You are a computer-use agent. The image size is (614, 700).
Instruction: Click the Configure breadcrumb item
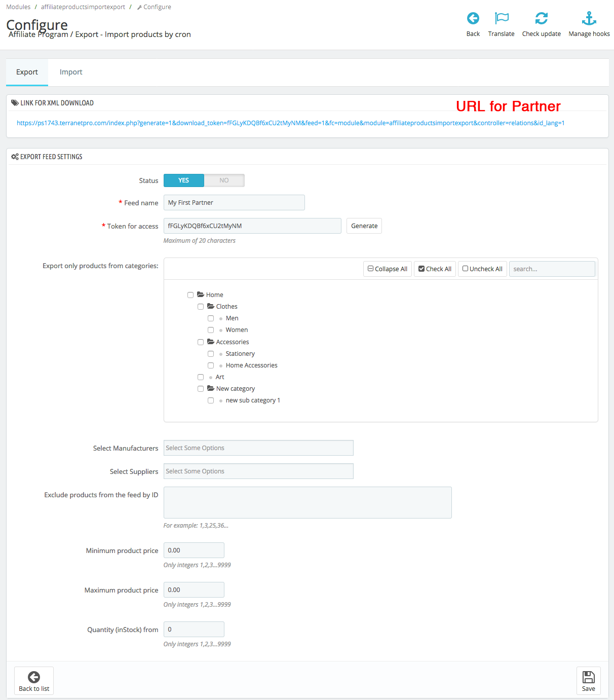point(154,7)
